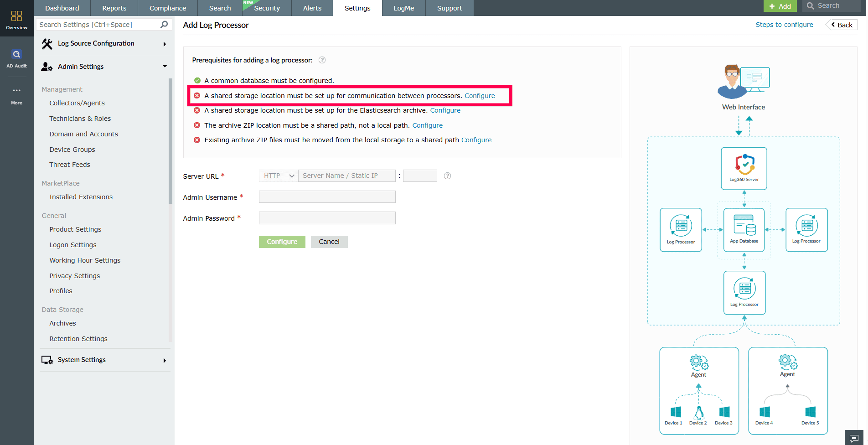The image size is (868, 445).
Task: Open the Compliance tab
Action: pyautogui.click(x=168, y=8)
